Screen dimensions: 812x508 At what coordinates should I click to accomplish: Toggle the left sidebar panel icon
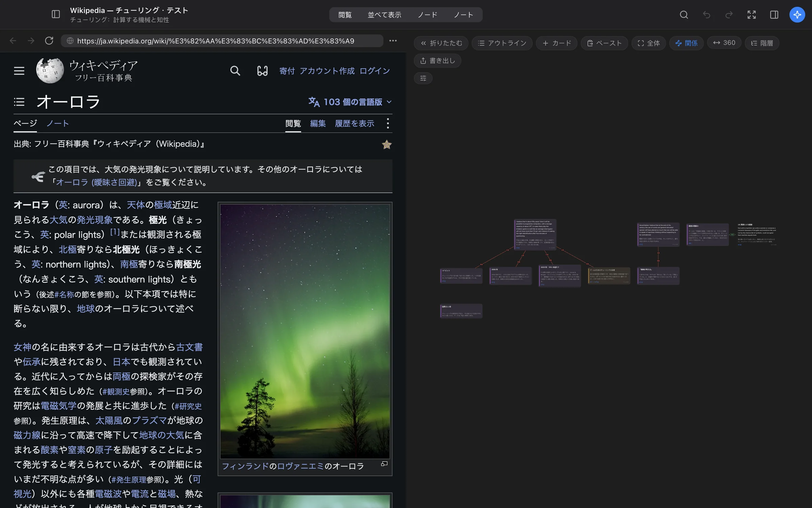pos(56,14)
